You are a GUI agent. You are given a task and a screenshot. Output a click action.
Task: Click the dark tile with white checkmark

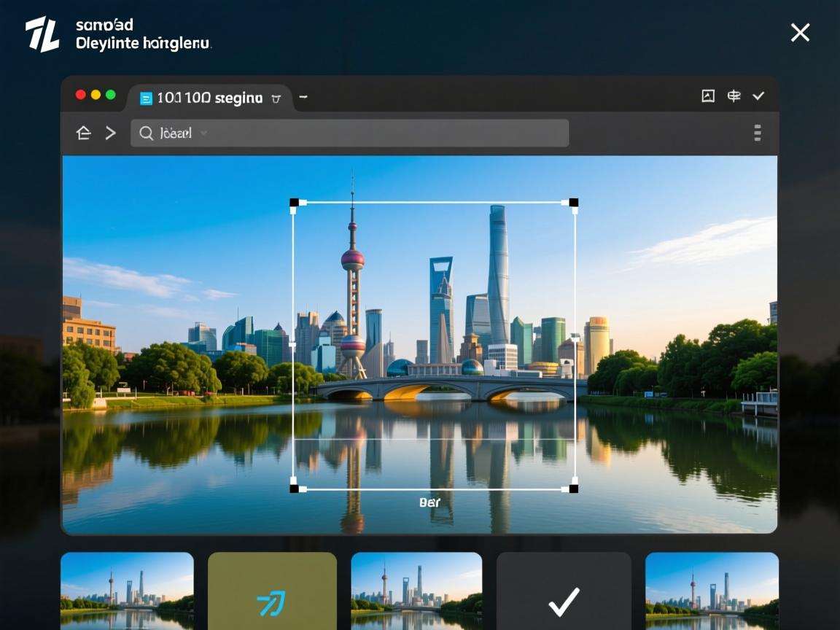(x=564, y=591)
